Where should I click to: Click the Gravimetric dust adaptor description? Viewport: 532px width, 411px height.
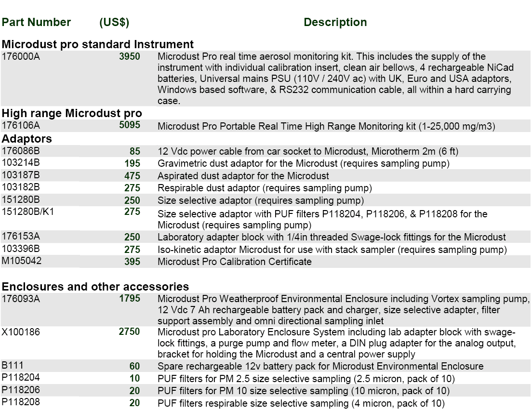click(x=303, y=164)
